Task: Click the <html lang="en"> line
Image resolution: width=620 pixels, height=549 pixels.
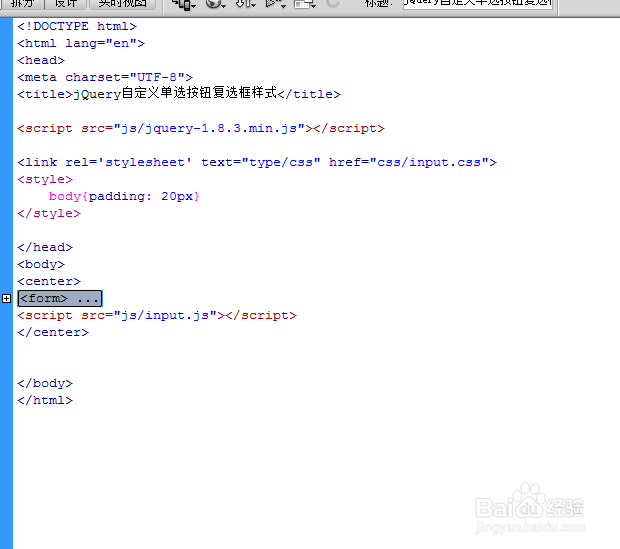Action: pyautogui.click(x=81, y=44)
